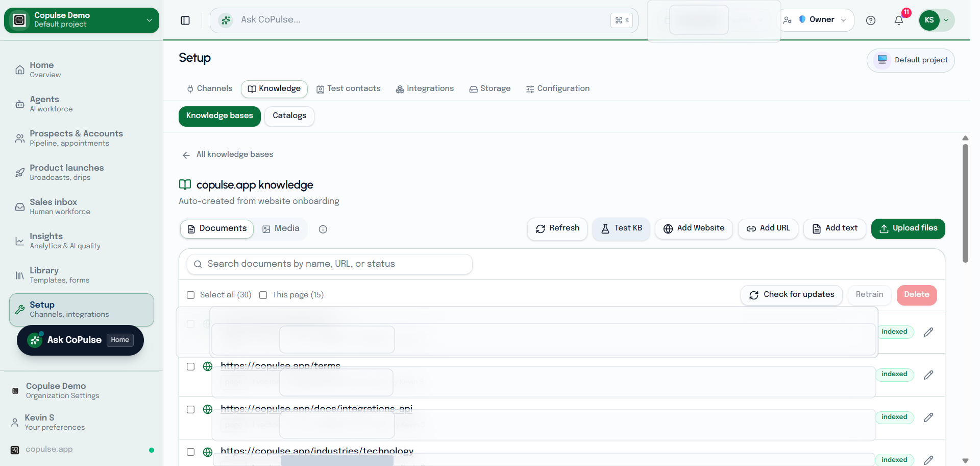Click the Agents robot icon
This screenshot has width=980, height=466.
click(x=19, y=104)
